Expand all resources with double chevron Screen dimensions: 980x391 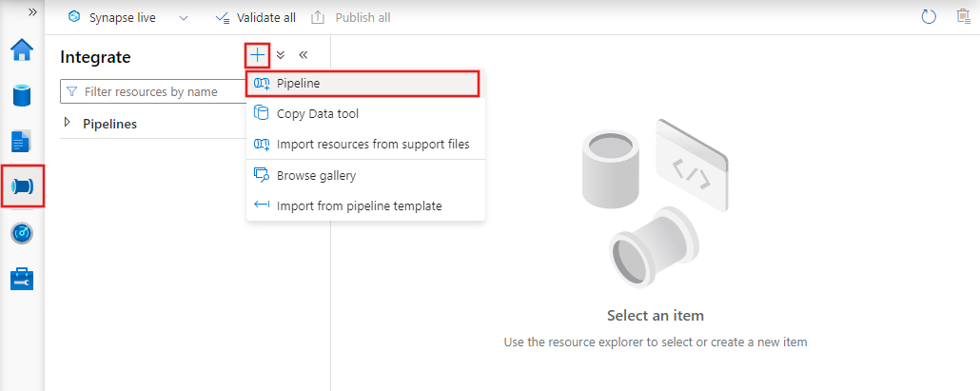tap(281, 55)
